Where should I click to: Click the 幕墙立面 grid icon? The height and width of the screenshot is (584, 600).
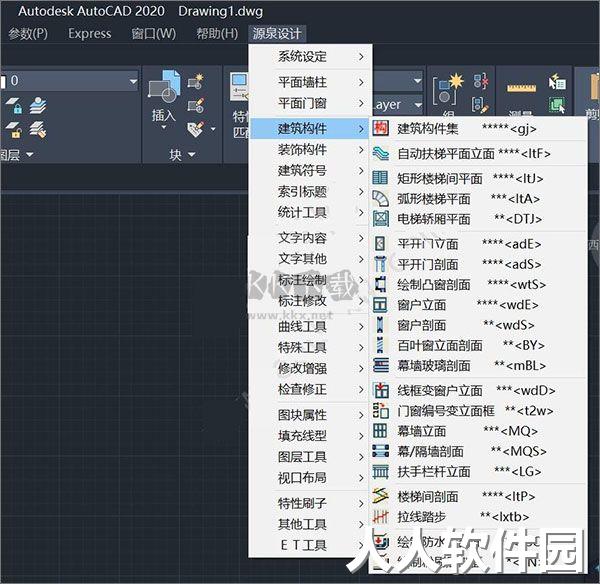(380, 431)
